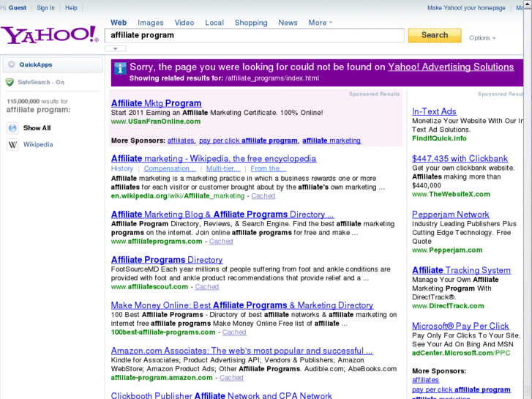Image resolution: width=532 pixels, height=399 pixels.
Task: Open the From the... sublink
Action: [x=268, y=169]
